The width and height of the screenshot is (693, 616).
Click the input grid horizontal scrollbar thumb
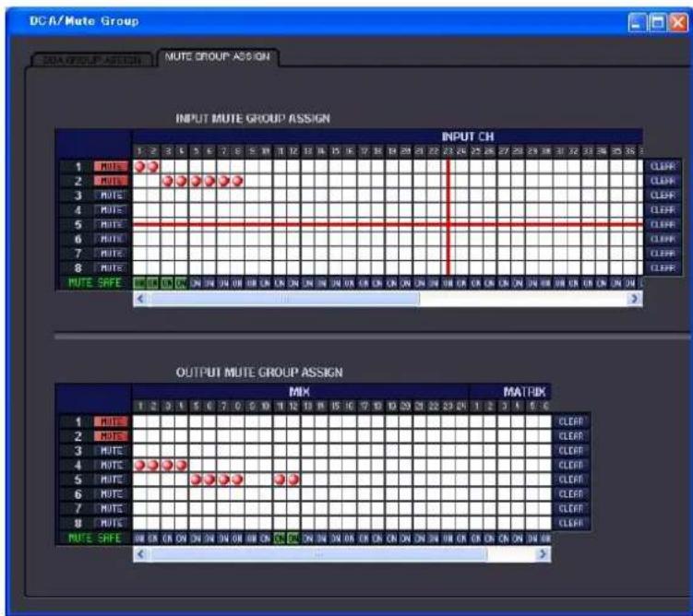[284, 299]
